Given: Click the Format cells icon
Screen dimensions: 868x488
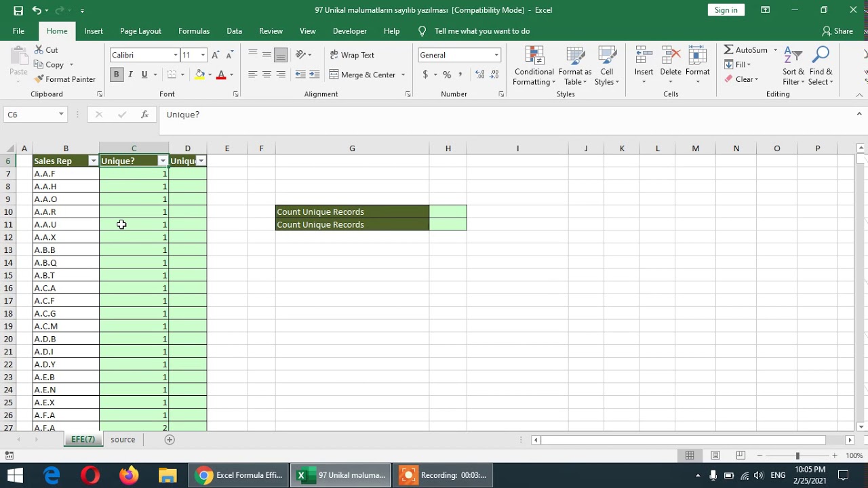Looking at the screenshot, I should pos(697,56).
